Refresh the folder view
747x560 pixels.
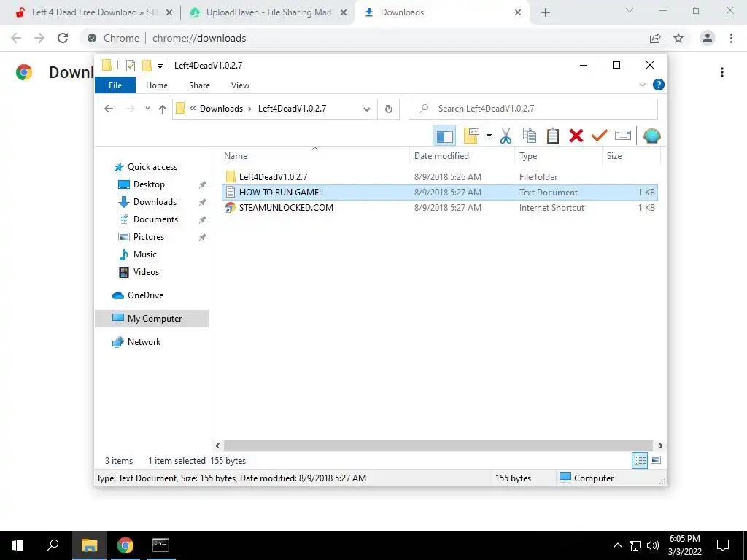click(x=389, y=109)
